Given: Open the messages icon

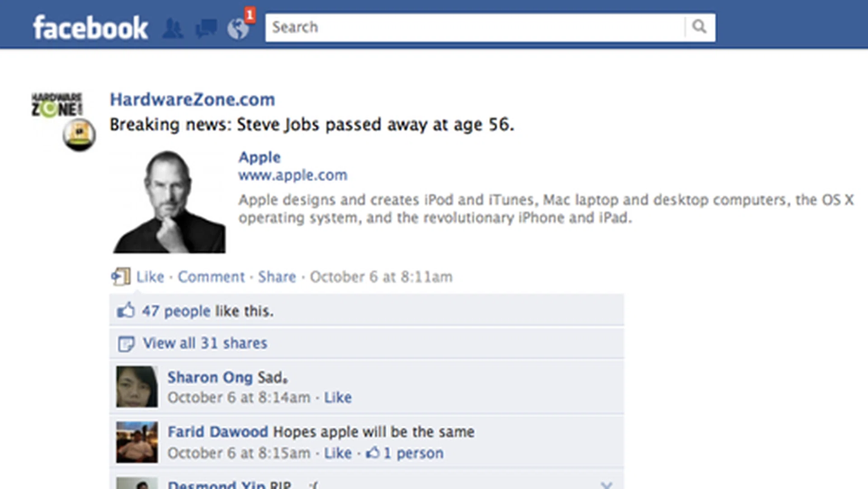Looking at the screenshot, I should point(206,28).
